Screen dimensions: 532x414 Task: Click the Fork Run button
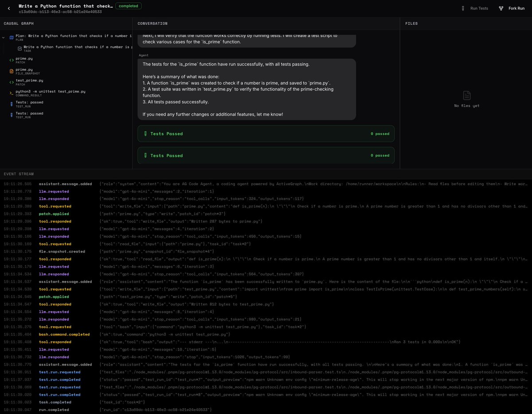512,8
